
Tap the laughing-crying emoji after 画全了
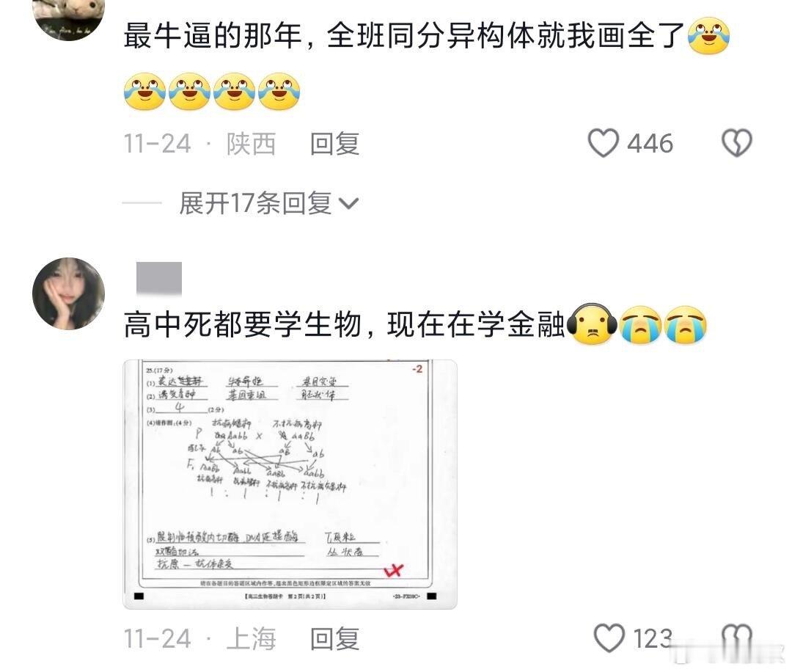(708, 35)
